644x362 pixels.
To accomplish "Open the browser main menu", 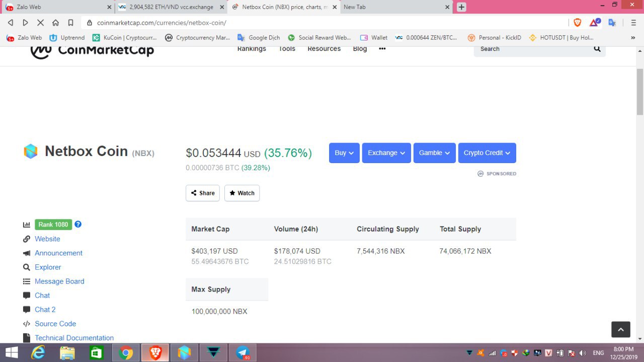I will 633,23.
